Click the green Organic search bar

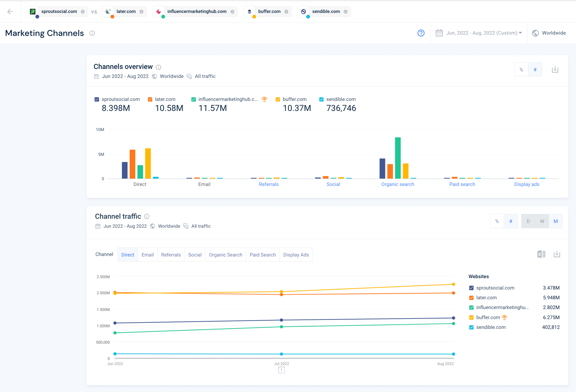click(398, 158)
